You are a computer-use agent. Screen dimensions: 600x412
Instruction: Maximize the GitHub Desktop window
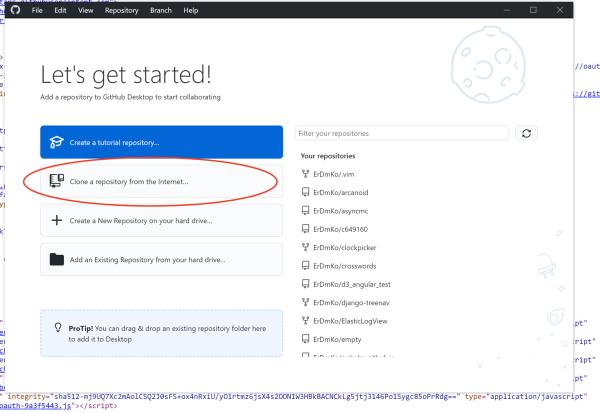pos(533,10)
